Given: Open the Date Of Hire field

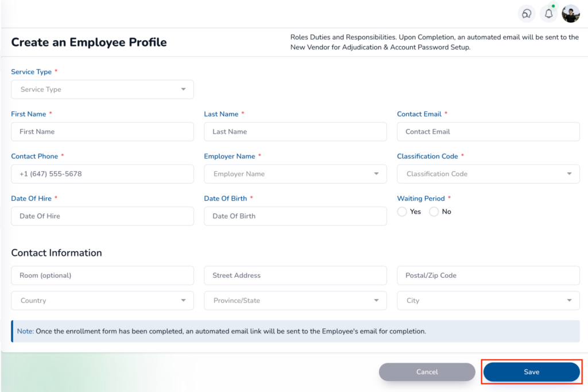Looking at the screenshot, I should [x=102, y=216].
